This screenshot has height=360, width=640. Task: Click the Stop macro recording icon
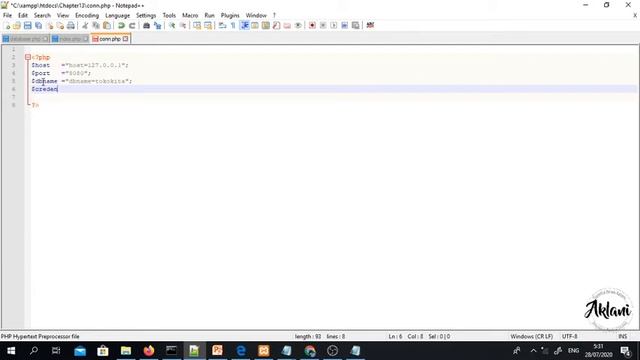click(x=323, y=26)
